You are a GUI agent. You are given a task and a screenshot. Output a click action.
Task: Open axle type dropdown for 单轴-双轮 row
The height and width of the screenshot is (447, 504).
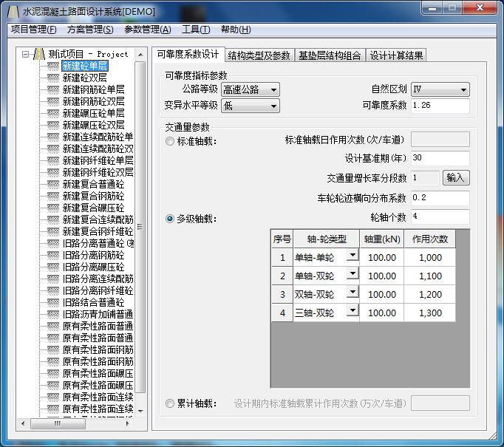pos(353,274)
